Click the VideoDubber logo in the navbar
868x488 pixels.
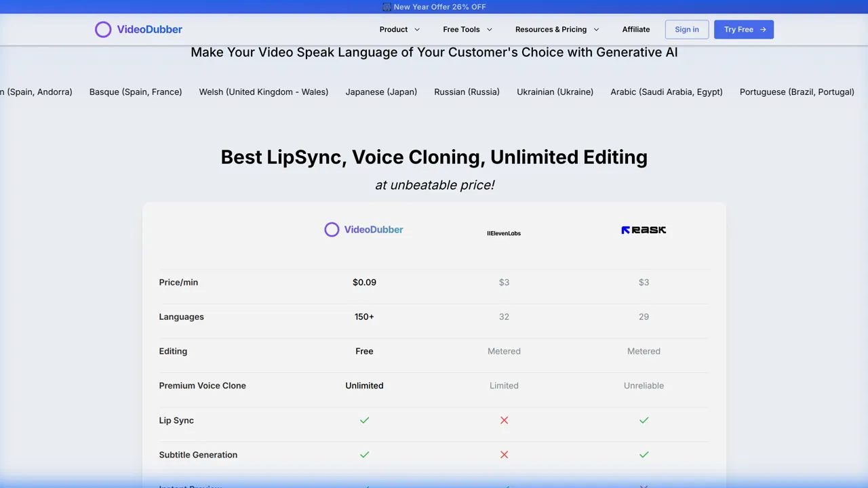click(138, 29)
